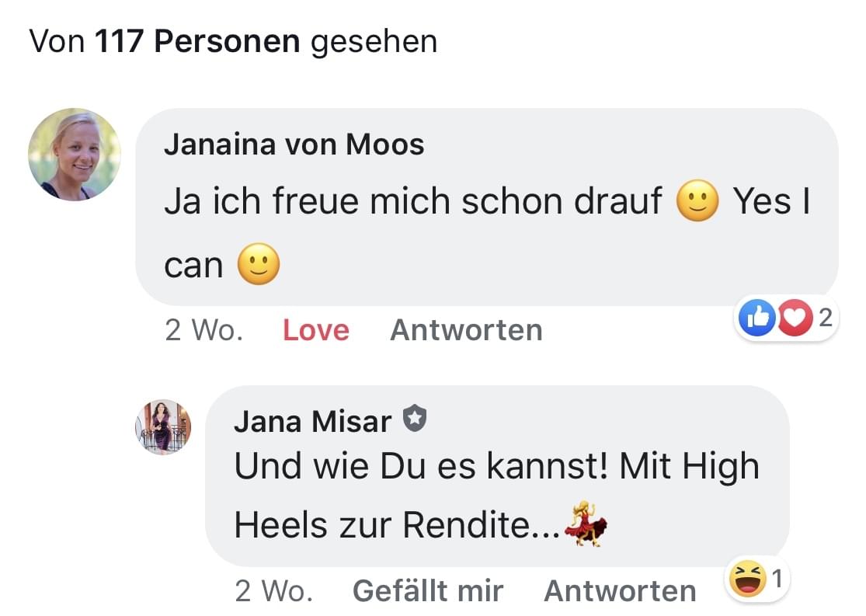Screen dimensions: 866x616
Task: Click the "2 Wo." timestamp on Jana's reply
Action: [273, 591]
